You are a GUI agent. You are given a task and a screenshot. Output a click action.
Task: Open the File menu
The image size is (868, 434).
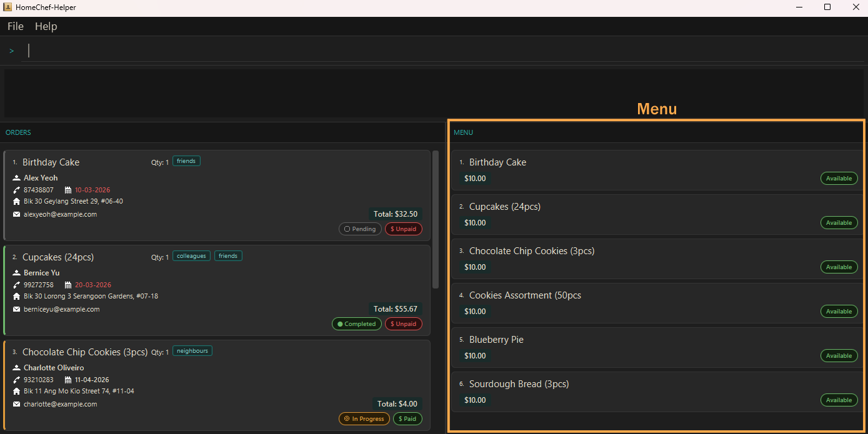(16, 26)
